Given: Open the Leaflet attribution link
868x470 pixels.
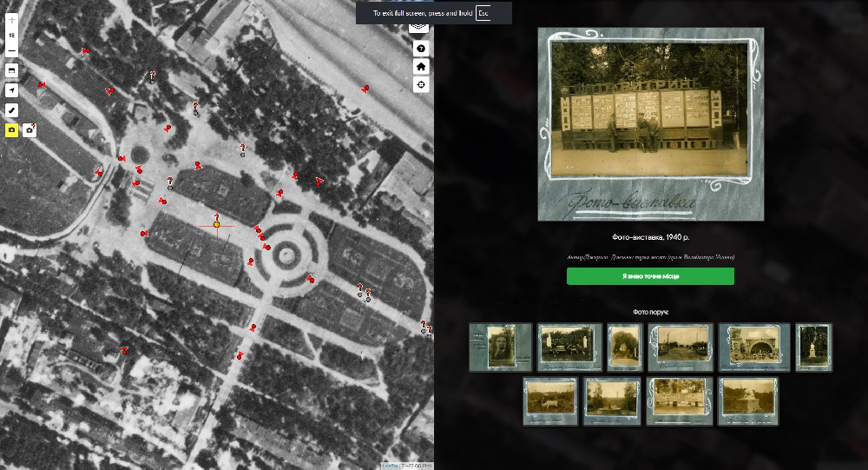Looking at the screenshot, I should tap(391, 467).
